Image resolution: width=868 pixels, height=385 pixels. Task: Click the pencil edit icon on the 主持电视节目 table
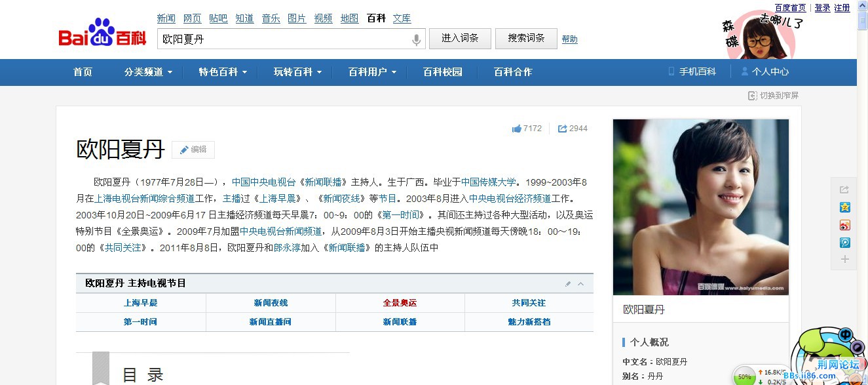tap(567, 283)
